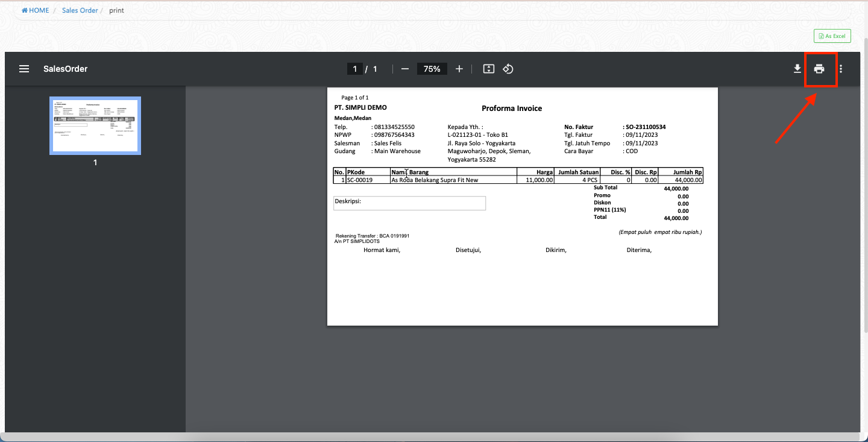Open the Sales Order breadcrumb link
This screenshot has width=868, height=442.
[x=80, y=10]
